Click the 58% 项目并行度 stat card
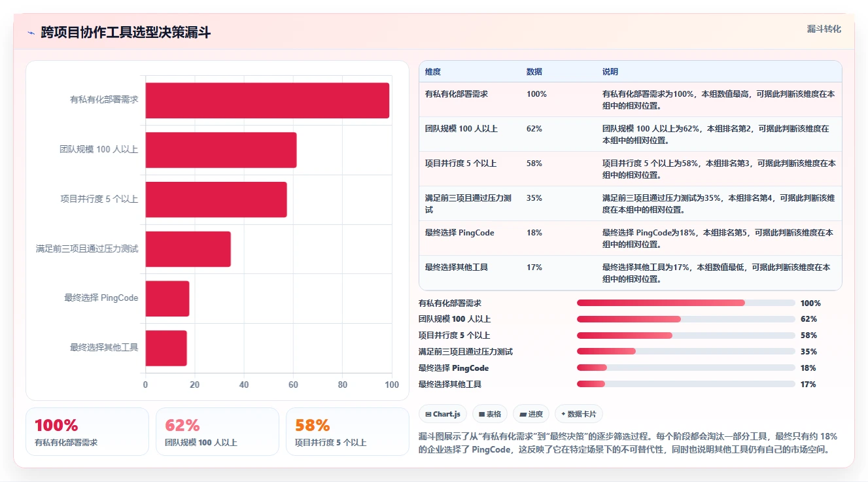Image resolution: width=868 pixels, height=482 pixels. click(347, 432)
